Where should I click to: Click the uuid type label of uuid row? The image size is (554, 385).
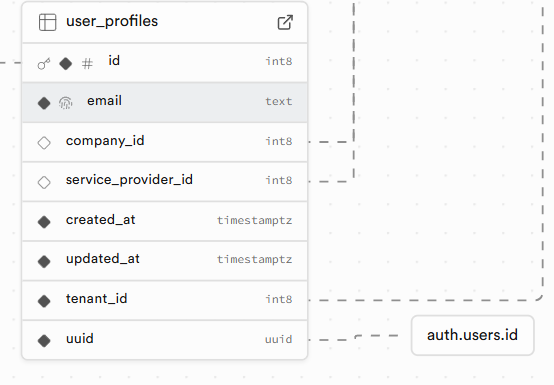(279, 339)
